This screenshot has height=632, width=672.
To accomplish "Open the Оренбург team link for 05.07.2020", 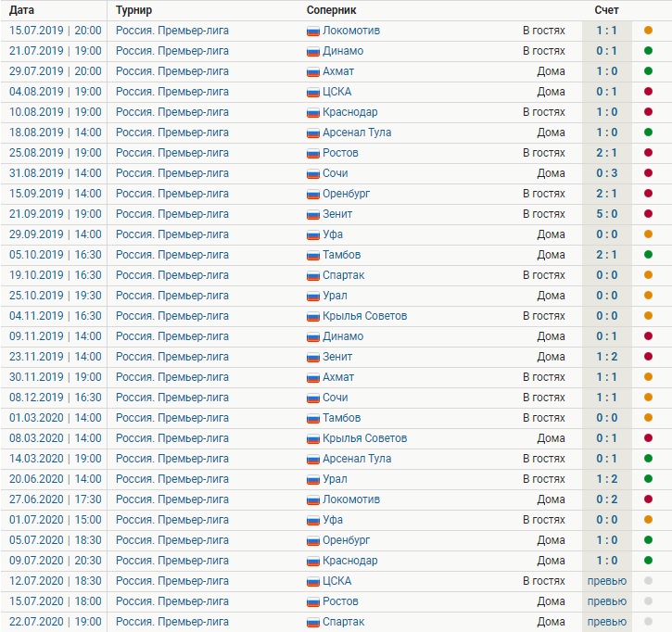I will 347,540.
